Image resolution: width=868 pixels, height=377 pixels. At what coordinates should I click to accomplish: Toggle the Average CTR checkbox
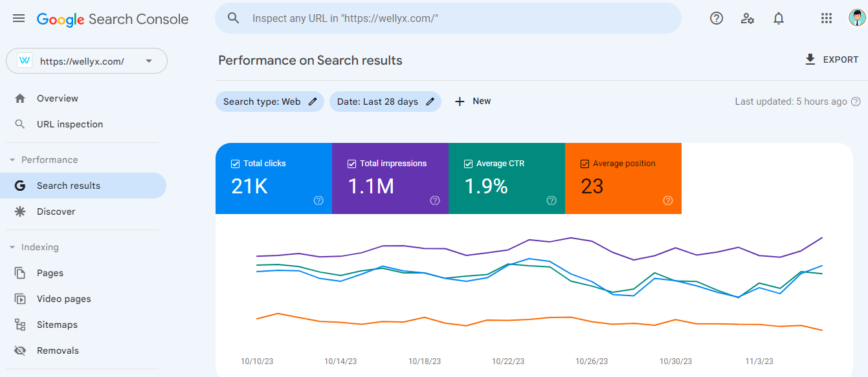469,164
